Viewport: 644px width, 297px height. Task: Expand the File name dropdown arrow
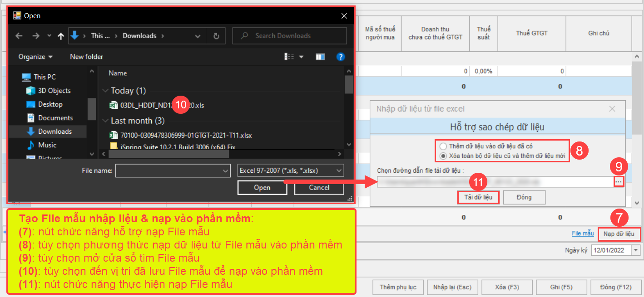point(225,170)
